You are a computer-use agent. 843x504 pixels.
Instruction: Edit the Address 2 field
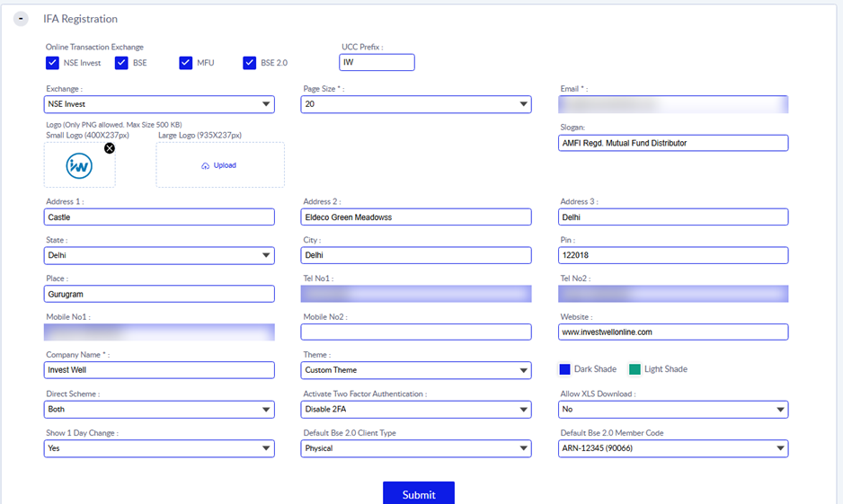[416, 217]
